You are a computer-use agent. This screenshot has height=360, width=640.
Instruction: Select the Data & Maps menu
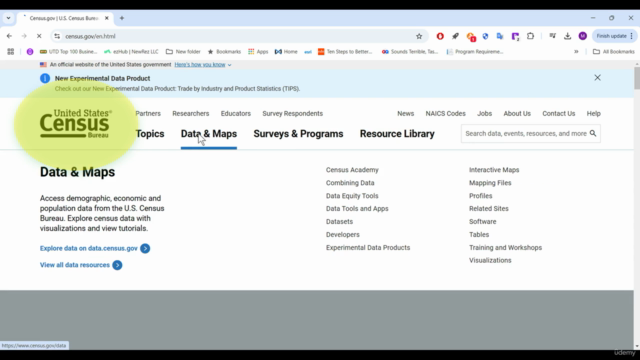click(x=209, y=133)
